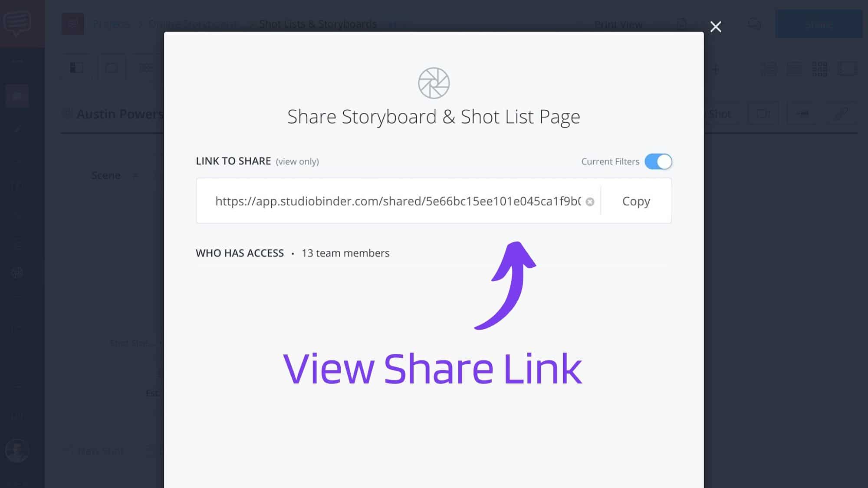
Task: Select the Shot Lists & Storyboards tab
Action: 318,24
